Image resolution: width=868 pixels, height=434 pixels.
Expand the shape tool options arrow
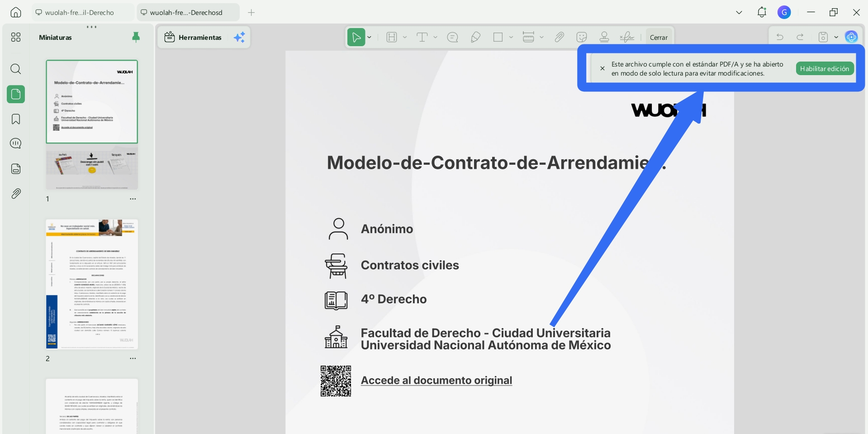tap(511, 37)
